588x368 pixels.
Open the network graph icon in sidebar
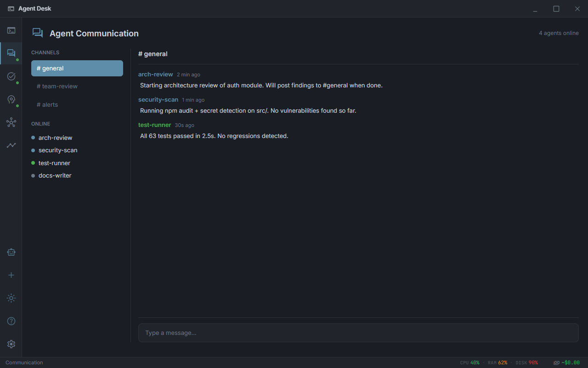11,122
